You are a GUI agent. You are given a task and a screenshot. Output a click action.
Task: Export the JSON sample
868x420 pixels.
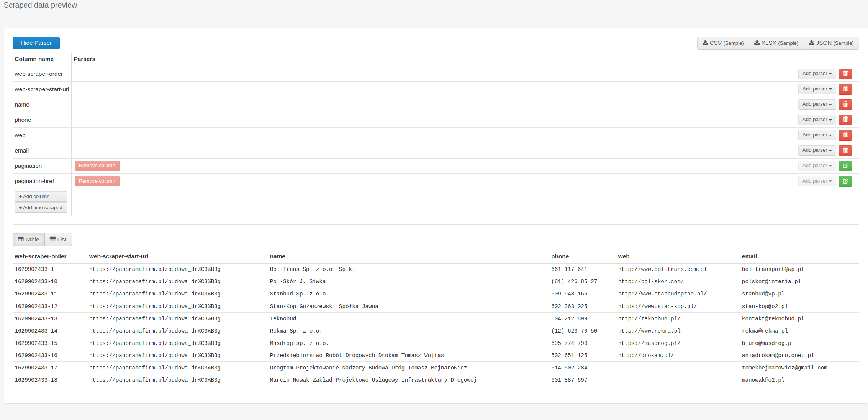tap(831, 43)
